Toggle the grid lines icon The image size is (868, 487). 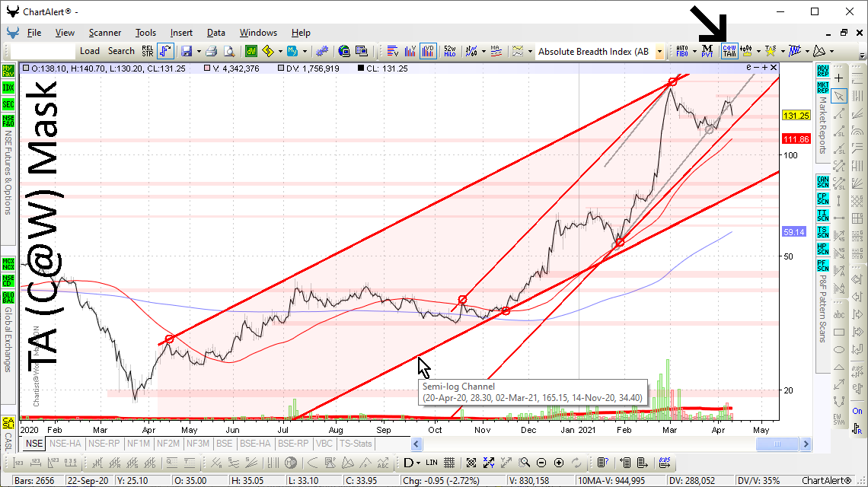click(449, 463)
